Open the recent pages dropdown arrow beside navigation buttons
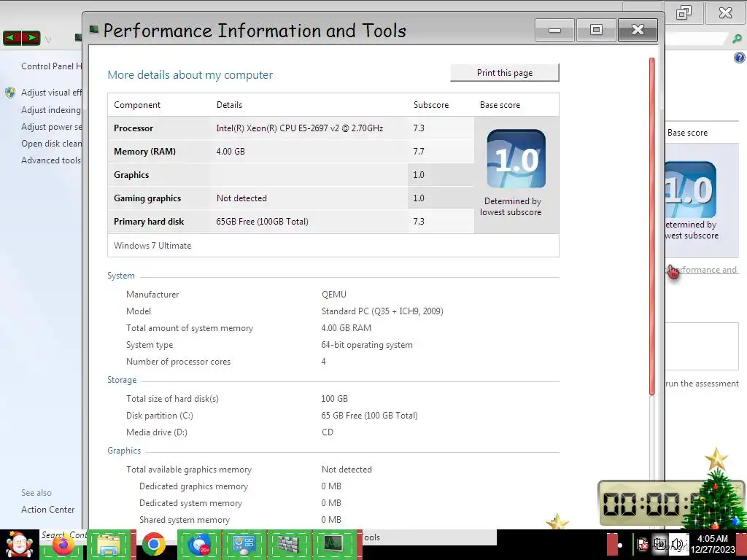Image resolution: width=747 pixels, height=560 pixels. [47, 39]
